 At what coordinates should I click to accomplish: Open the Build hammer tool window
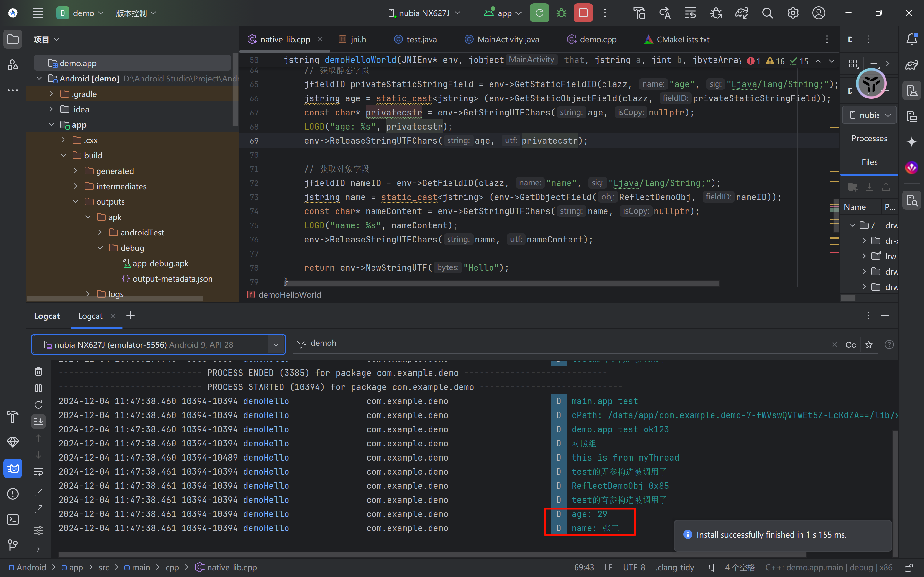click(x=13, y=417)
